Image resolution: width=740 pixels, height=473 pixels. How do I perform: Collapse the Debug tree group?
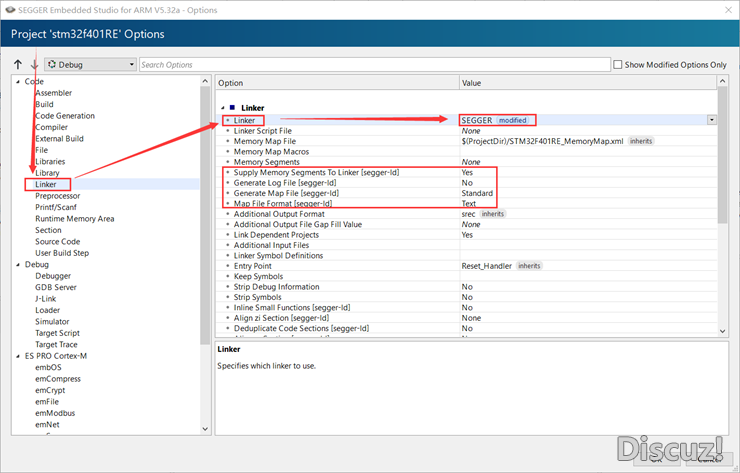click(x=18, y=265)
